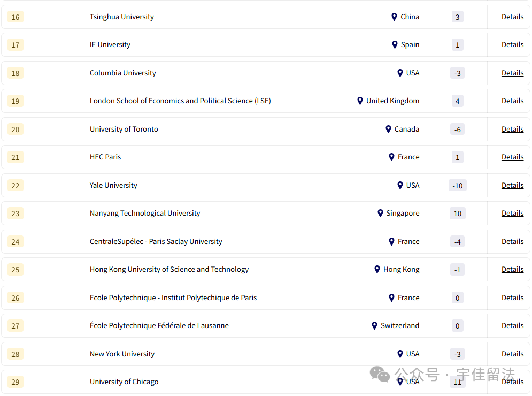Click rank badge 28
This screenshot has width=532, height=396.
(16, 354)
